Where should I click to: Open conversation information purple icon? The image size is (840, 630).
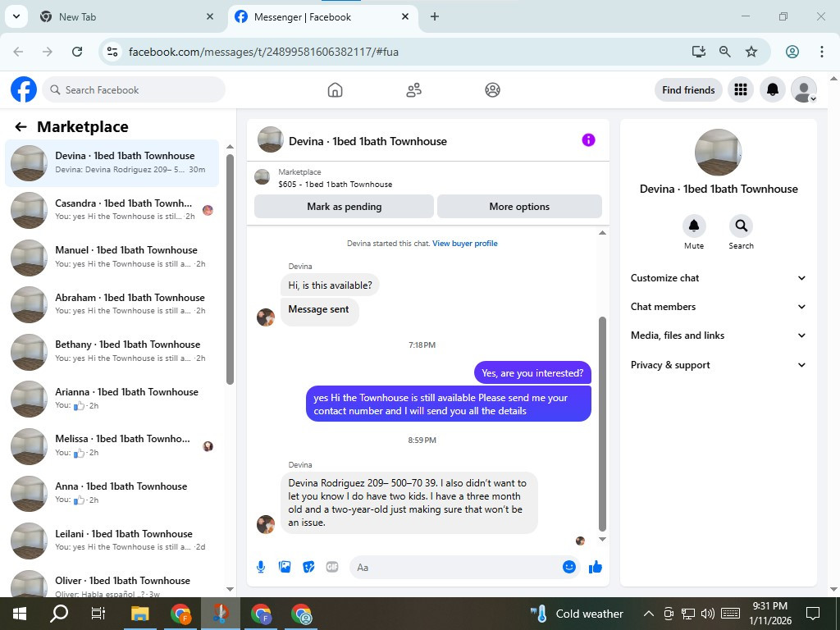(x=588, y=139)
